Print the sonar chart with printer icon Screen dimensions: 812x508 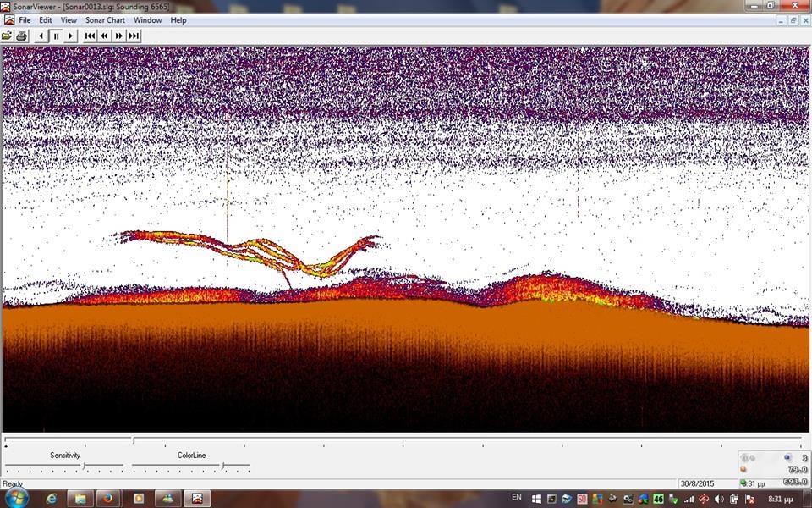point(21,36)
